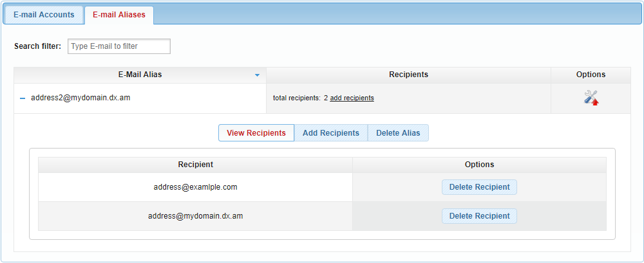644x263 pixels.
Task: Open the alias options tools icon
Action: click(x=591, y=98)
